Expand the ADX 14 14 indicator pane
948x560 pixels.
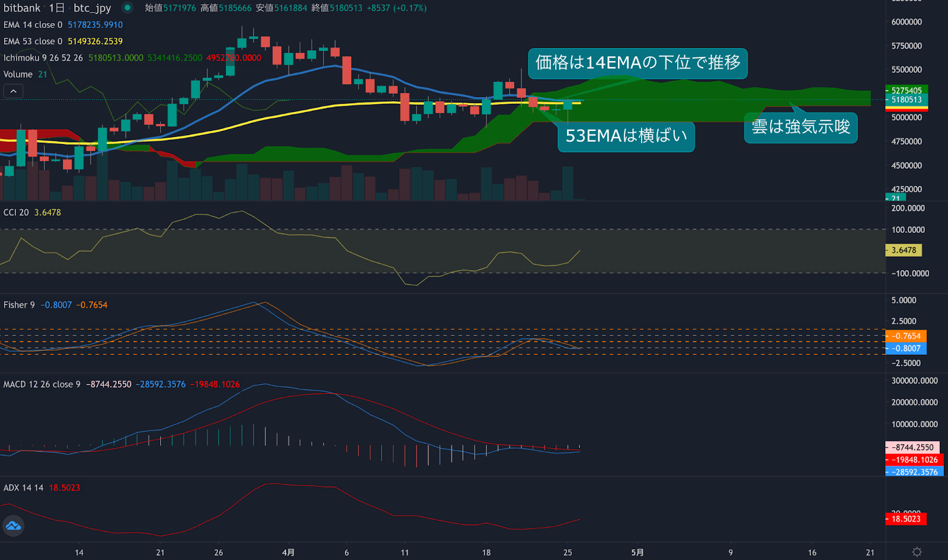pos(24,487)
